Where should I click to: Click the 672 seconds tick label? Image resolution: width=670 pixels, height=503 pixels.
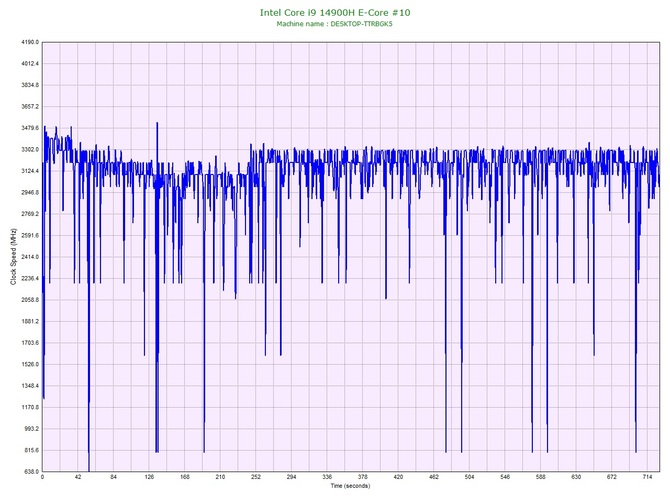(x=611, y=477)
